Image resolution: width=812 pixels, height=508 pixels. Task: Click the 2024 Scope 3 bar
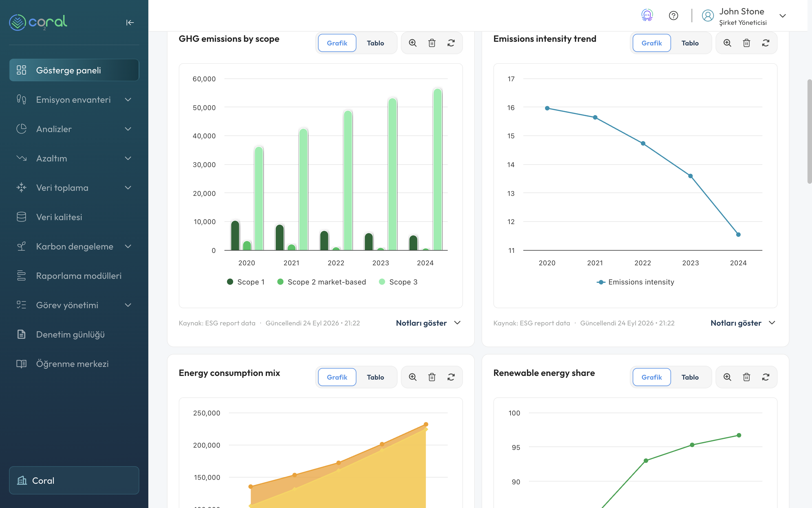[x=437, y=169]
